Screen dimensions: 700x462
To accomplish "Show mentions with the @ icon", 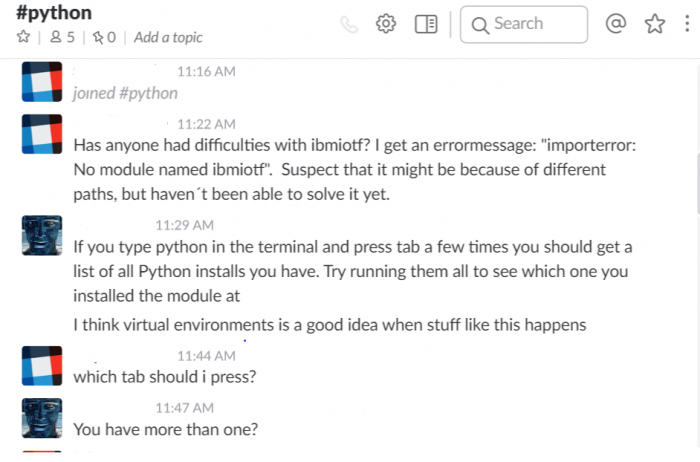I will pos(616,23).
